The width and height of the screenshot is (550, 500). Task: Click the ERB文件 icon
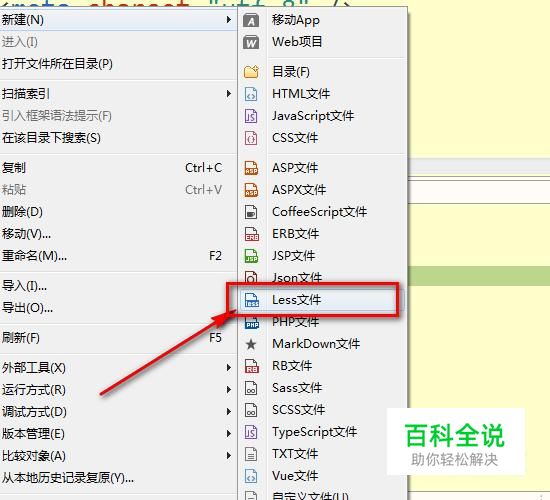251,234
